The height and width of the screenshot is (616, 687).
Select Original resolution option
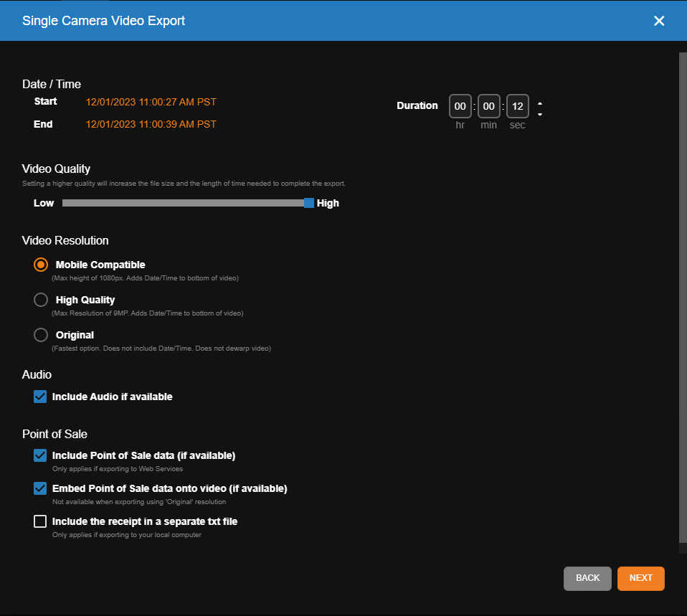coord(41,335)
